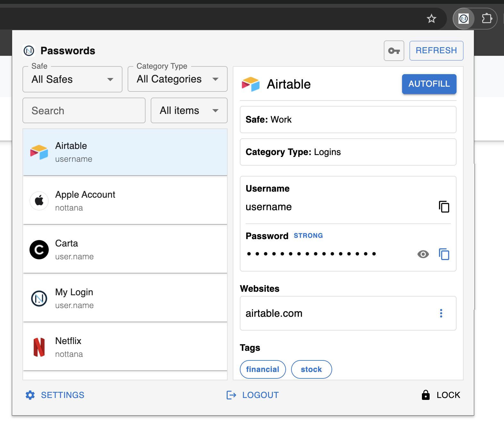Image resolution: width=504 pixels, height=423 pixels.
Task: Click the Passwords heading
Action: (x=68, y=51)
